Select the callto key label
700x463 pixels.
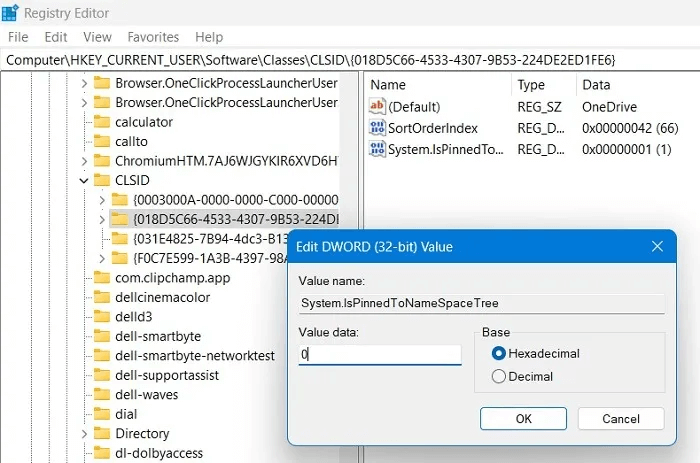131,142
